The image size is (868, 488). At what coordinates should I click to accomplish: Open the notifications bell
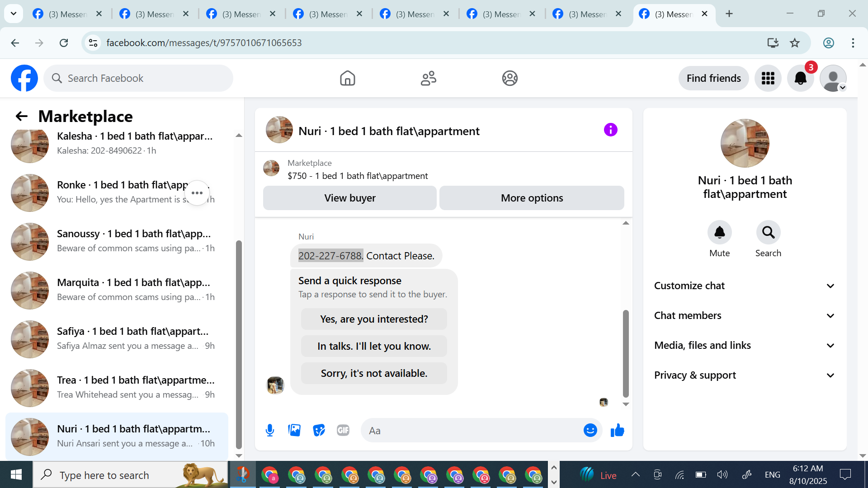click(x=800, y=78)
